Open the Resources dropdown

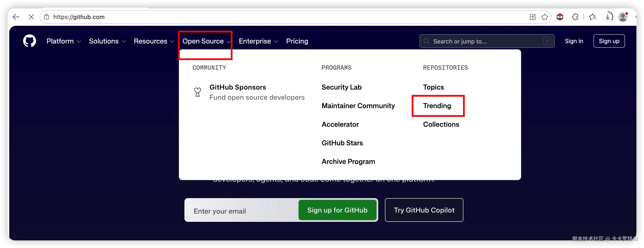154,41
